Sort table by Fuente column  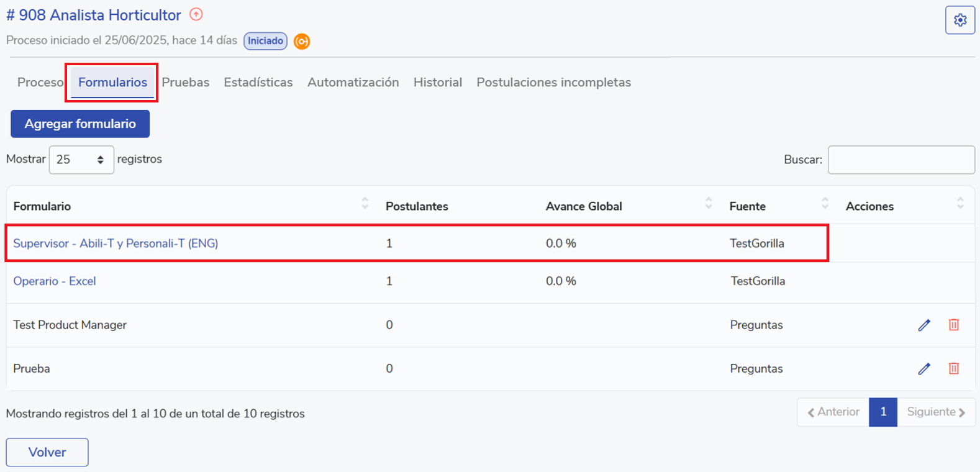825,203
